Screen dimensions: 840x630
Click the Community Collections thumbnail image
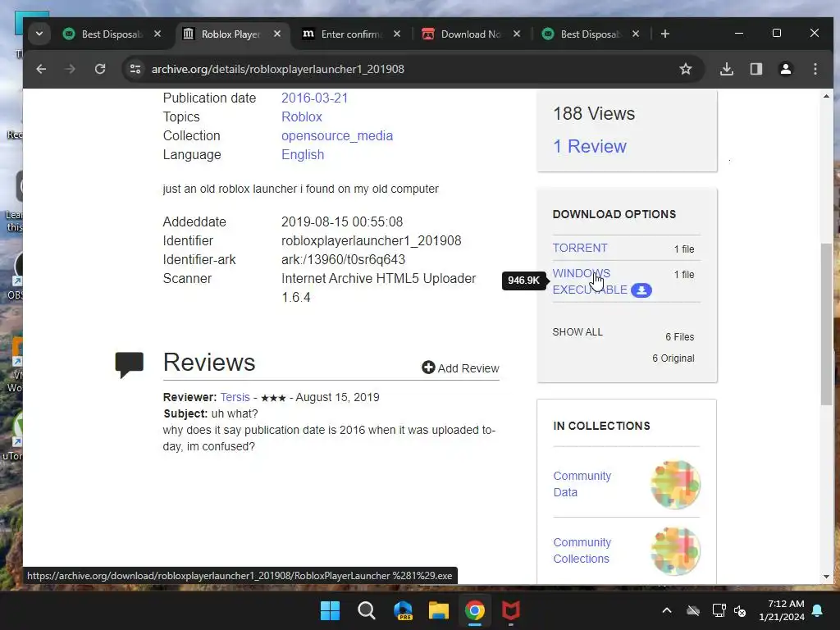(x=675, y=550)
